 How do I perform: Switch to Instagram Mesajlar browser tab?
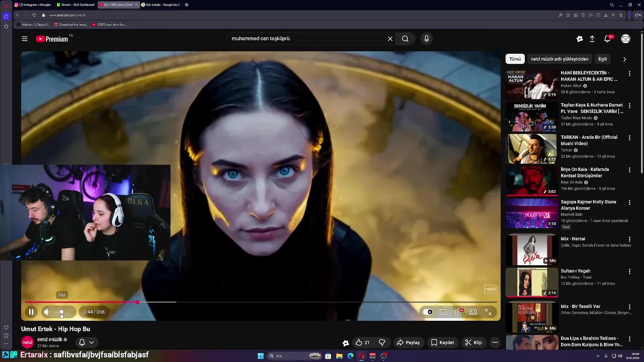(33, 5)
